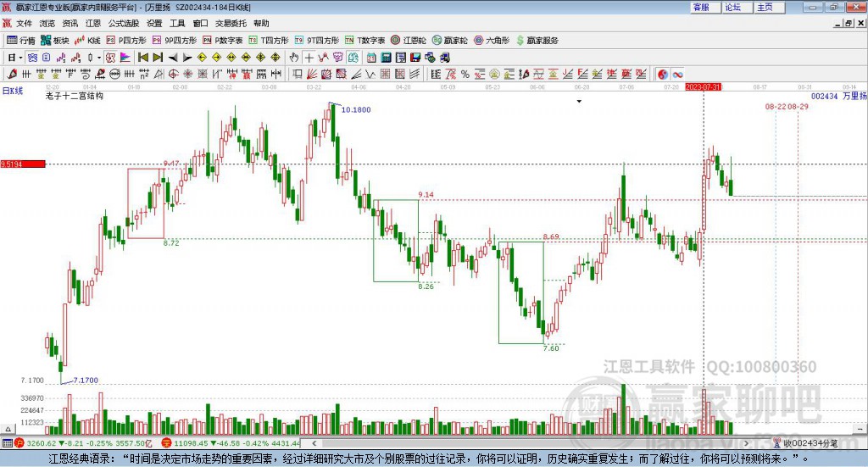
Task: Jump to last bar with skip-end icon
Action: (158, 58)
